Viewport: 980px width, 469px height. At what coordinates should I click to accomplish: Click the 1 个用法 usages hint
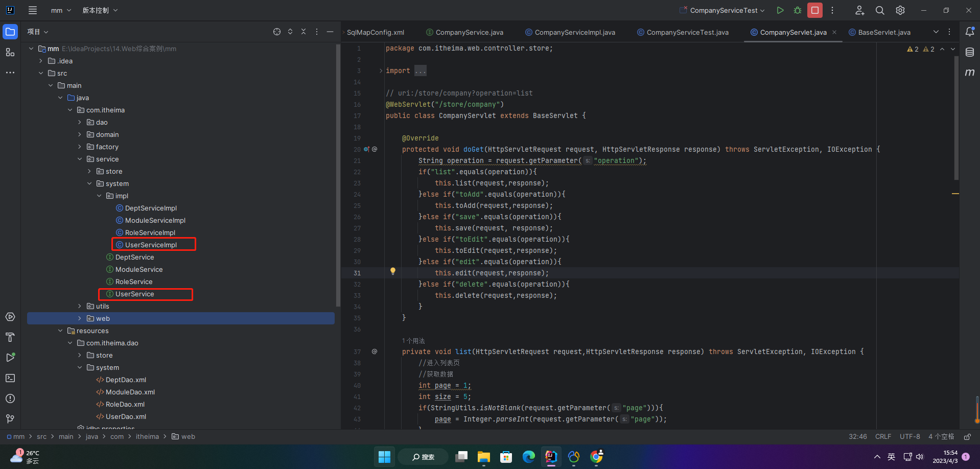pos(413,341)
